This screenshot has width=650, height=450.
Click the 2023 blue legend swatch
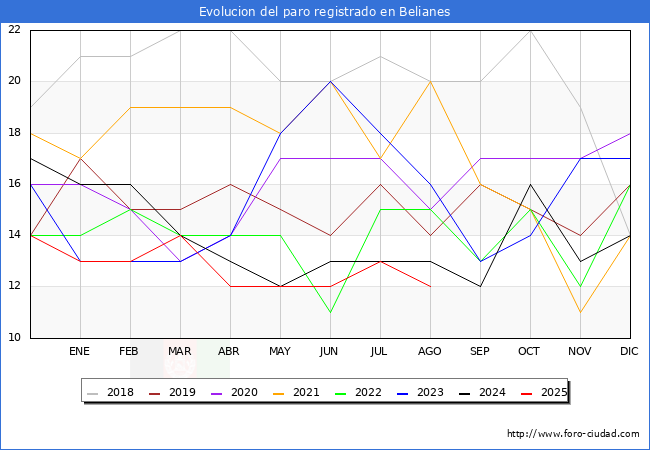[403, 393]
